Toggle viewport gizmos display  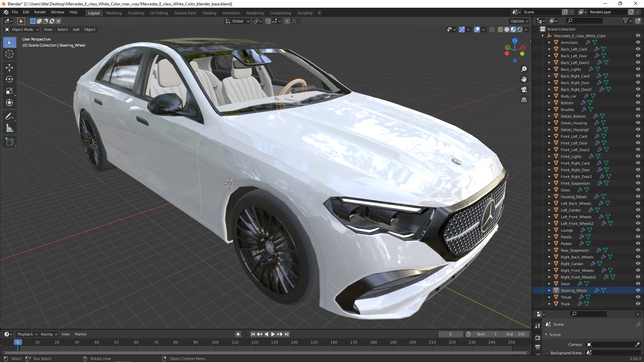(462, 29)
